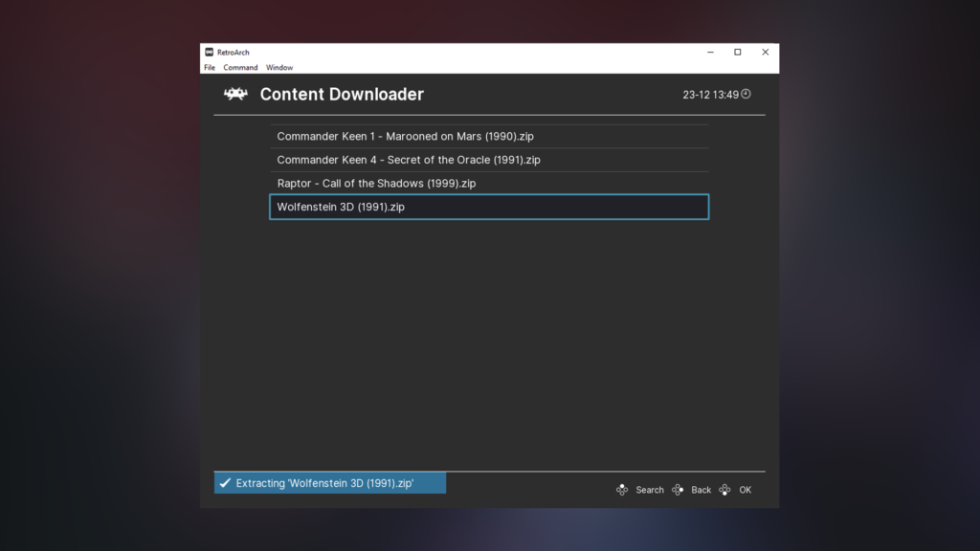Click the clock icon beside the time
This screenshot has width=980, height=551.
746,94
